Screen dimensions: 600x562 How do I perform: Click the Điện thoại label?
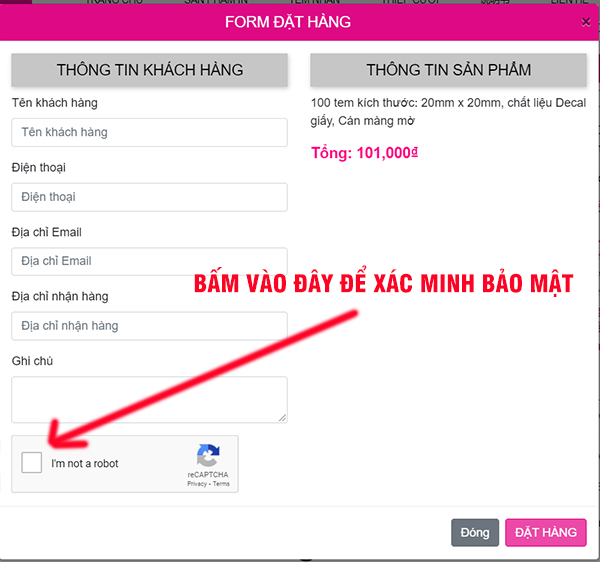coord(39,168)
